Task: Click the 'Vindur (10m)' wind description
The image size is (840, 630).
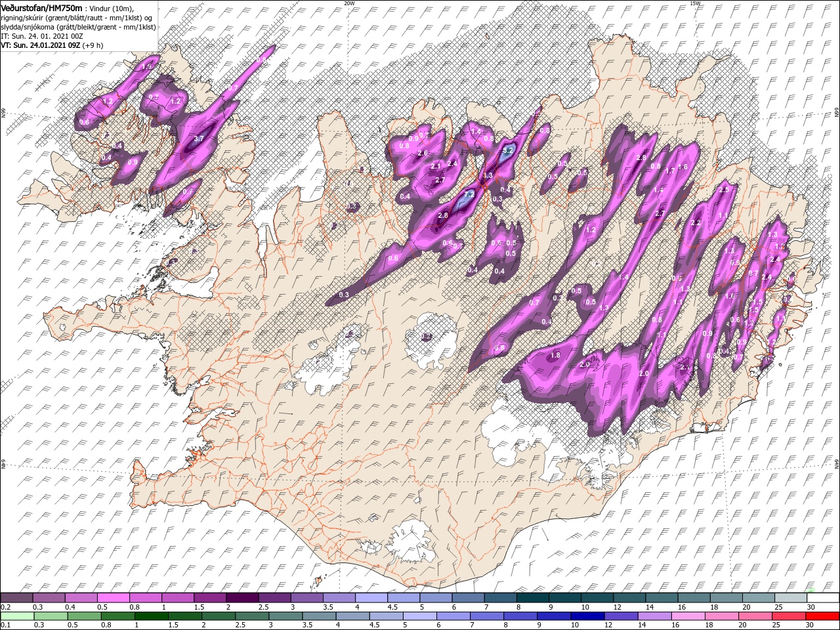Action: coord(110,8)
